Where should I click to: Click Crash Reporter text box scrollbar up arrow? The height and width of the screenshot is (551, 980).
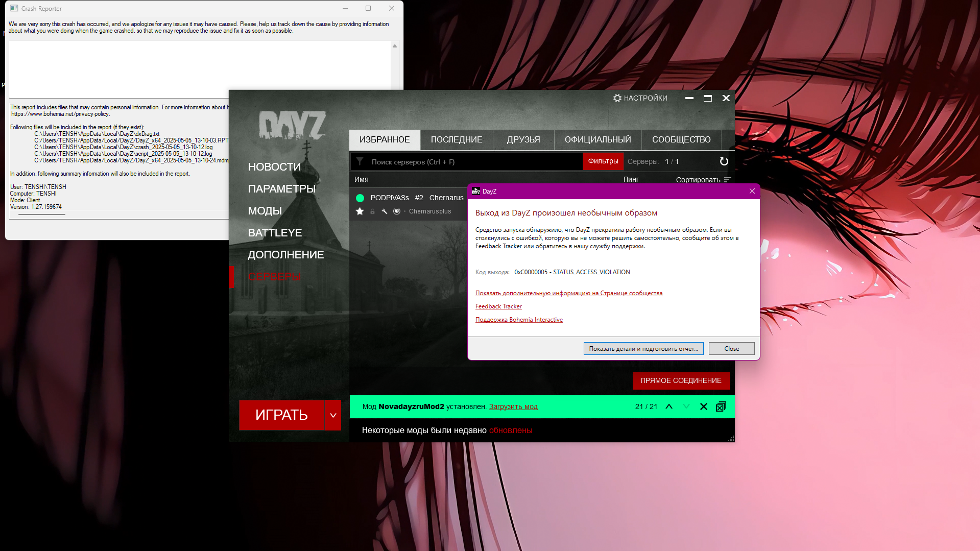[395, 46]
